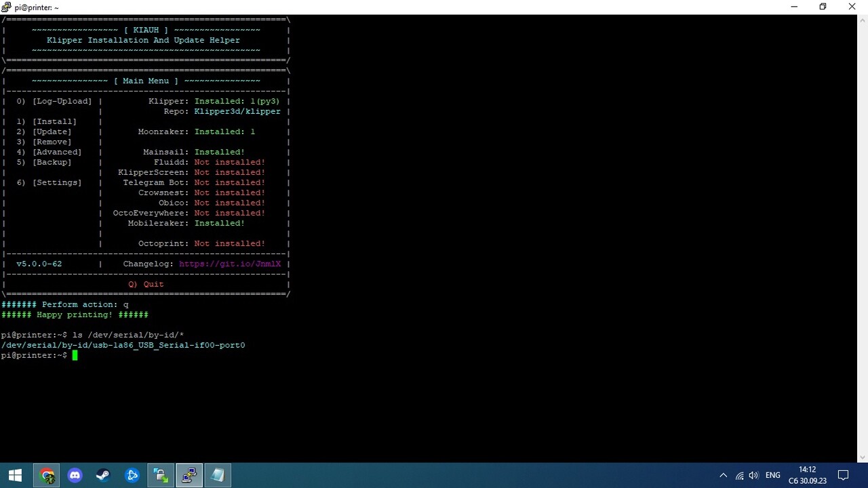Select the active PuTTY taskbar icon
The width and height of the screenshot is (868, 488).
click(189, 475)
